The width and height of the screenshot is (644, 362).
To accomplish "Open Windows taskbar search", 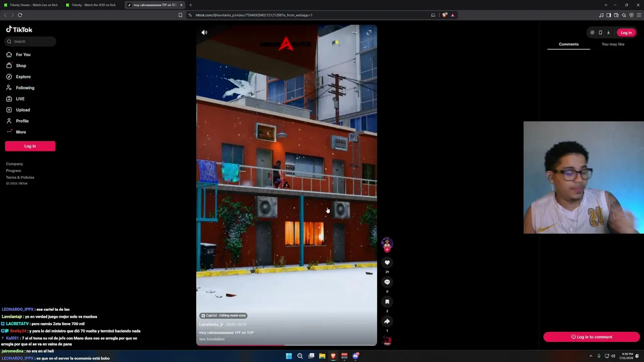I will [x=300, y=356].
